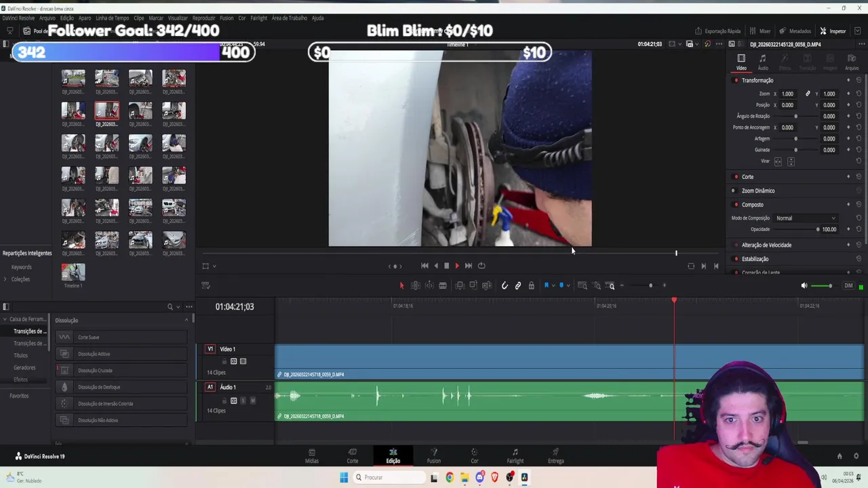This screenshot has width=868, height=488.
Task: Disable the Transformação section red toggle
Action: click(x=736, y=81)
